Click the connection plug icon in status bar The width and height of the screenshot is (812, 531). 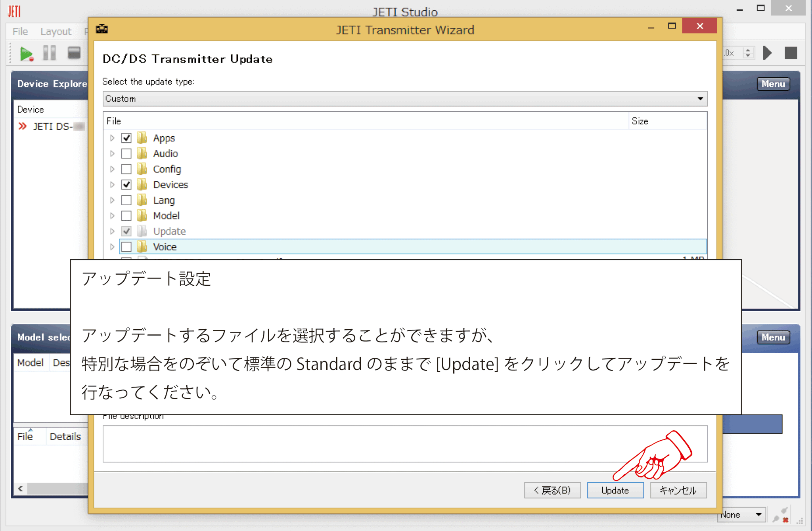coord(780,516)
